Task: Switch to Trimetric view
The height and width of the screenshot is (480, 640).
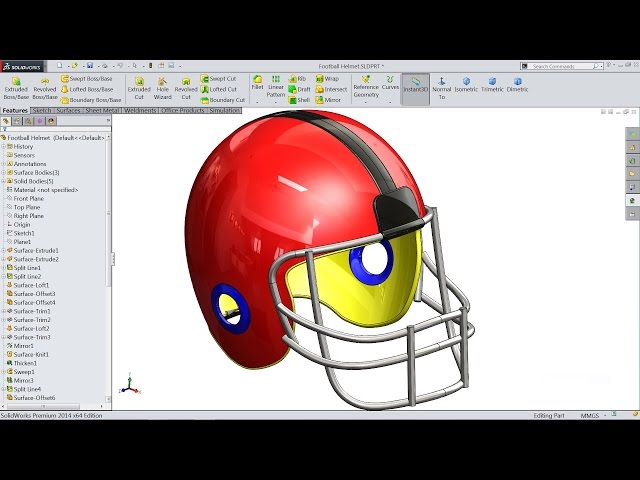Action: [492, 85]
